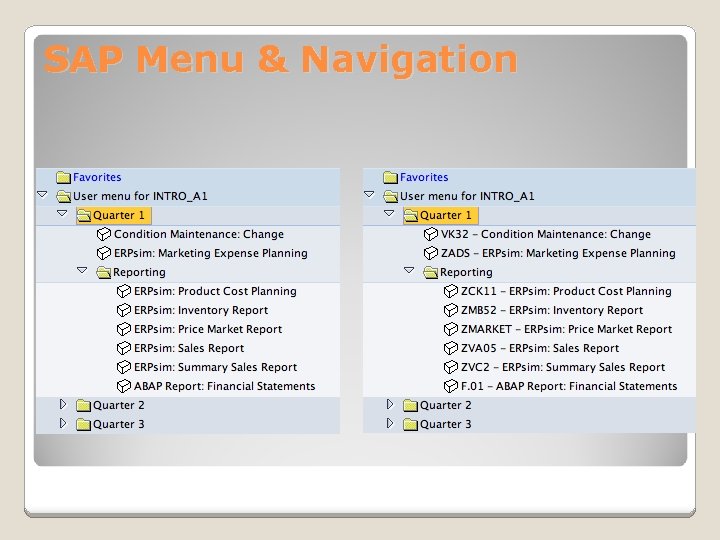Open 'ZCK11 – ERPsim: Product Cost Planning'
This screenshot has width=720, height=540.
566,291
